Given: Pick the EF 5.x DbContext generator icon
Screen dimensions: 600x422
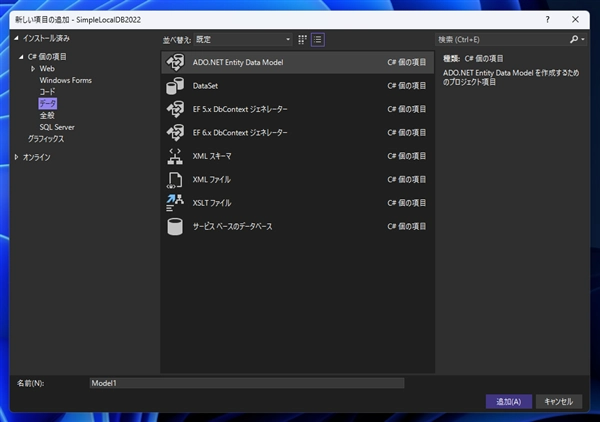Looking at the screenshot, I should click(175, 109).
